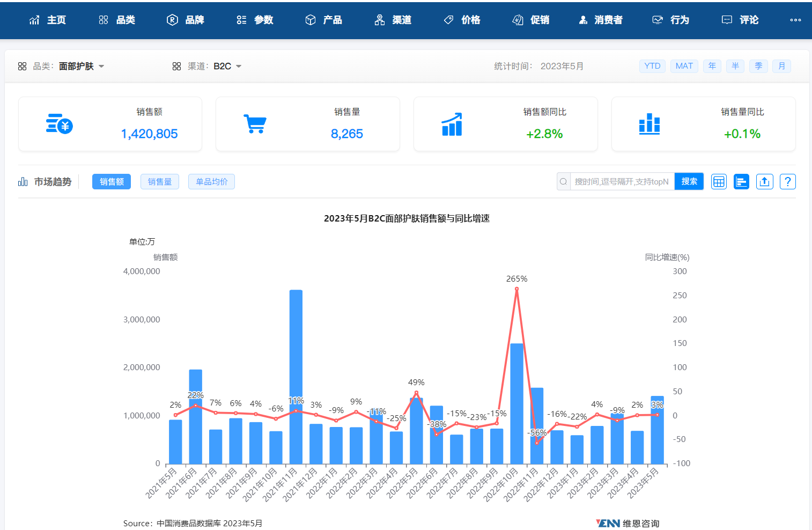Click the 2021年6月 sales bar

pos(196,417)
